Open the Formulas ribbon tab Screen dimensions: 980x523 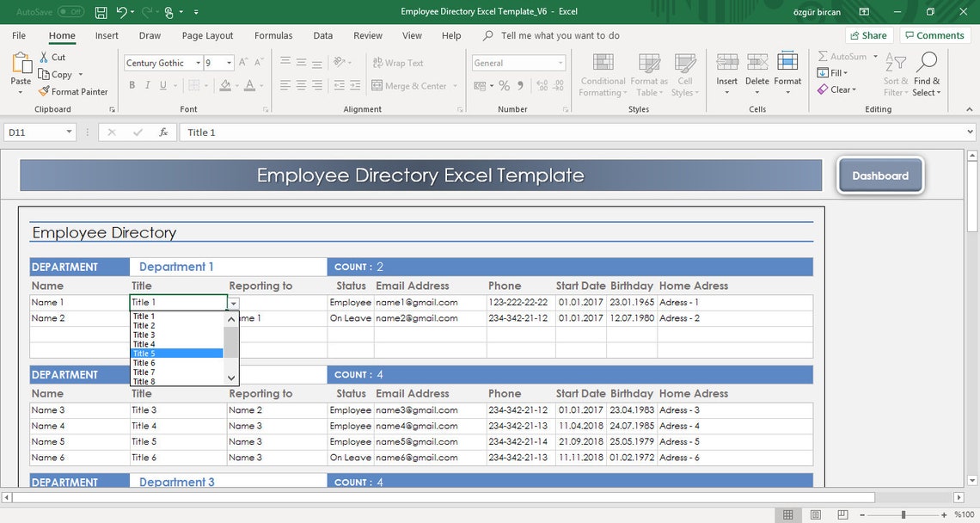[x=273, y=35]
